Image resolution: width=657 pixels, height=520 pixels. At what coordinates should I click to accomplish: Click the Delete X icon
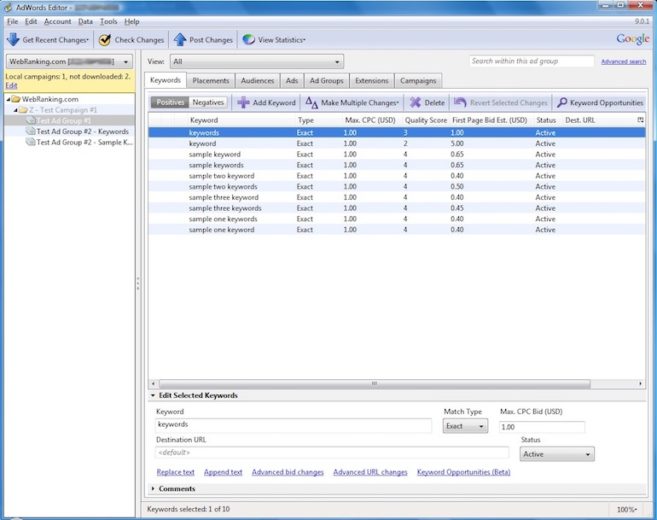click(415, 103)
